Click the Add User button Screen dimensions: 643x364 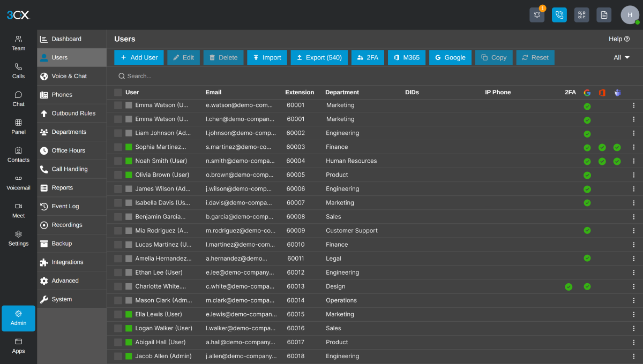[x=139, y=57]
